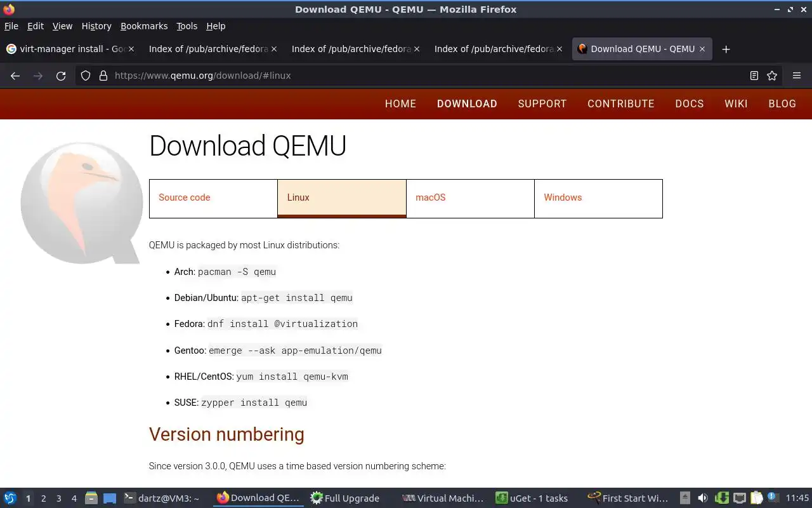Open the clipboard manager tray icon

[x=756, y=498]
